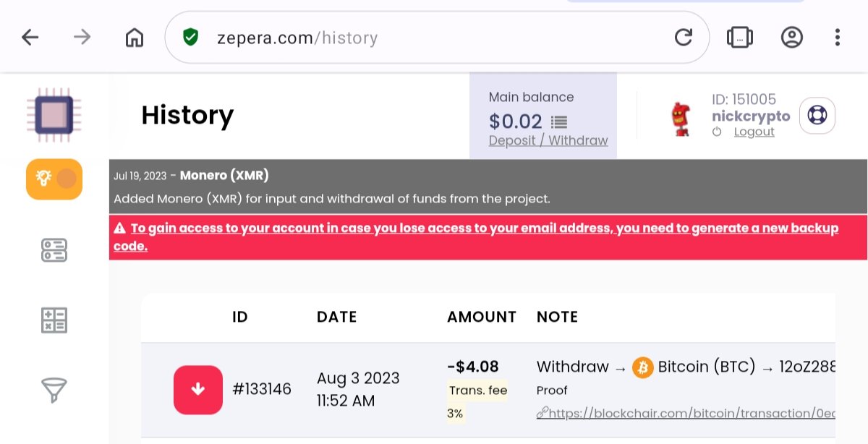This screenshot has width=868, height=444.
Task: Click the Zepera chip logo
Action: click(54, 114)
